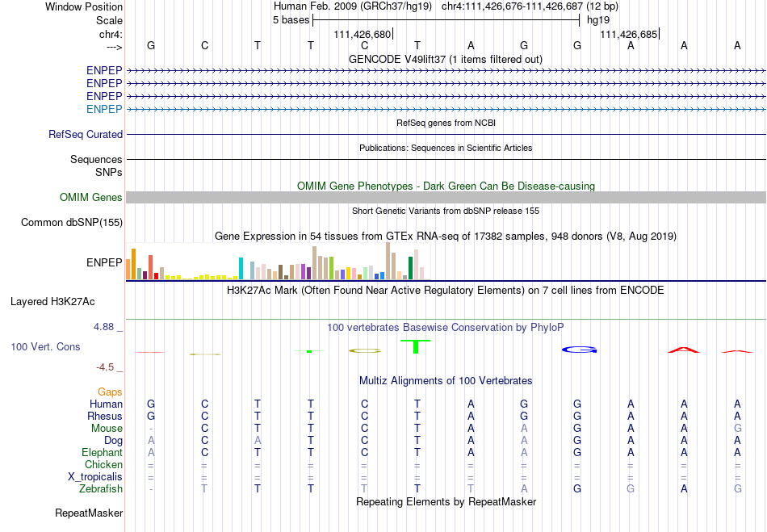Image resolution: width=767 pixels, height=532 pixels.
Task: Click the 5 bases scale bar
Action: coord(446,20)
